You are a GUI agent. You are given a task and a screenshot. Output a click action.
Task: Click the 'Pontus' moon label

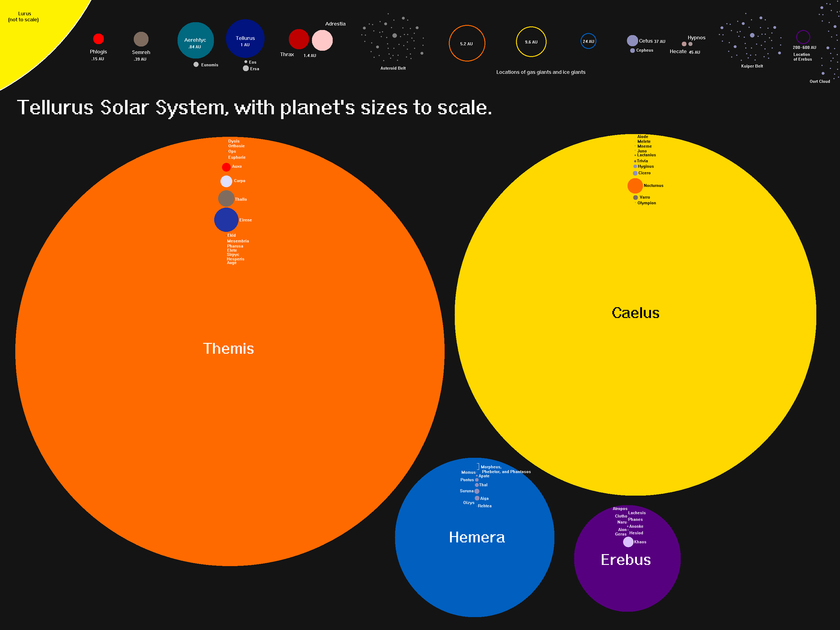point(467,480)
